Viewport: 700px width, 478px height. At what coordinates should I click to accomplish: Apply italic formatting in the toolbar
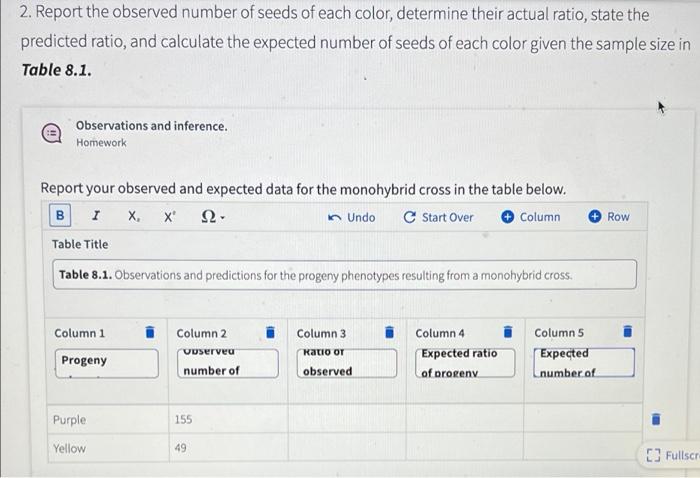tap(96, 216)
